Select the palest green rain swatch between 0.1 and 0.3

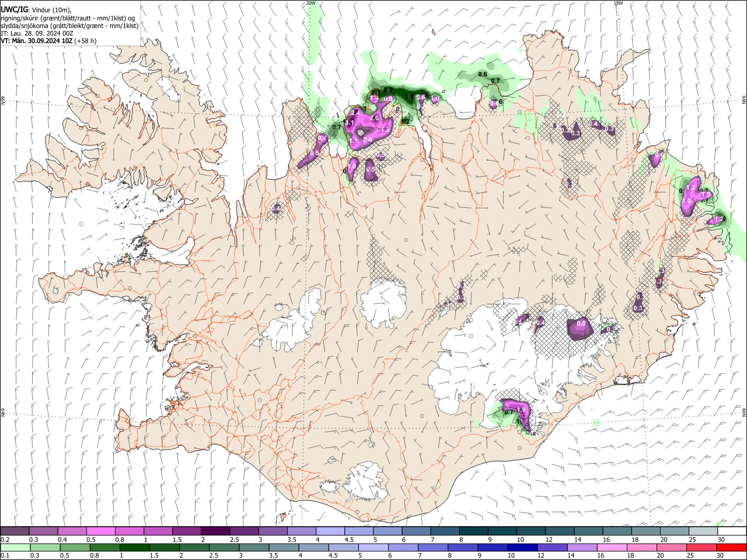pos(15,547)
